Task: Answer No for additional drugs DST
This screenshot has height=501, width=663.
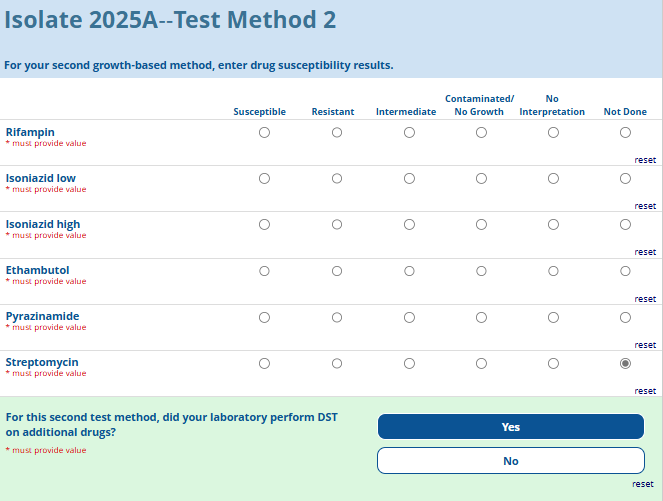Action: 510,461
